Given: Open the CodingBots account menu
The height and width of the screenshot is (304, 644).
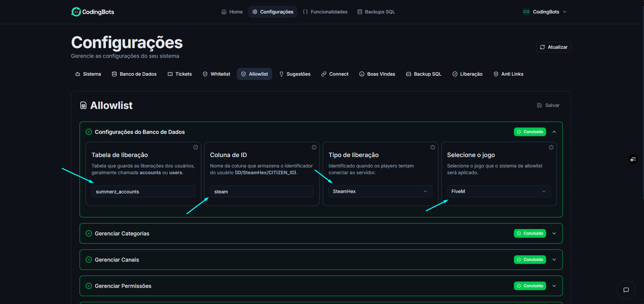Looking at the screenshot, I should 545,12.
